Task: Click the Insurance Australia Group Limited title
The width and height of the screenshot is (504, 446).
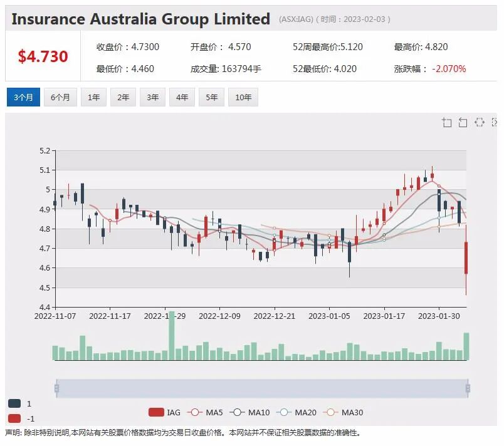Action: 141,19
